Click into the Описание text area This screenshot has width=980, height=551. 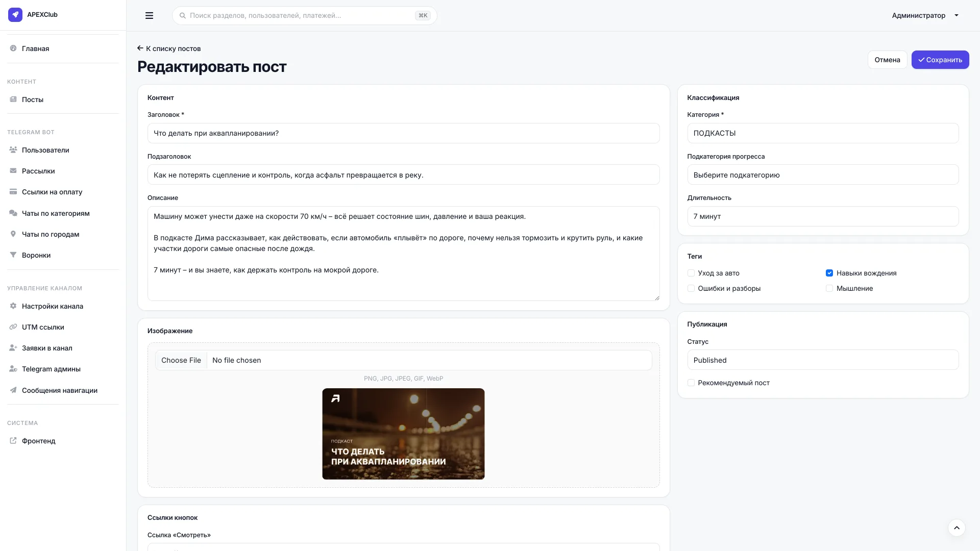[403, 254]
